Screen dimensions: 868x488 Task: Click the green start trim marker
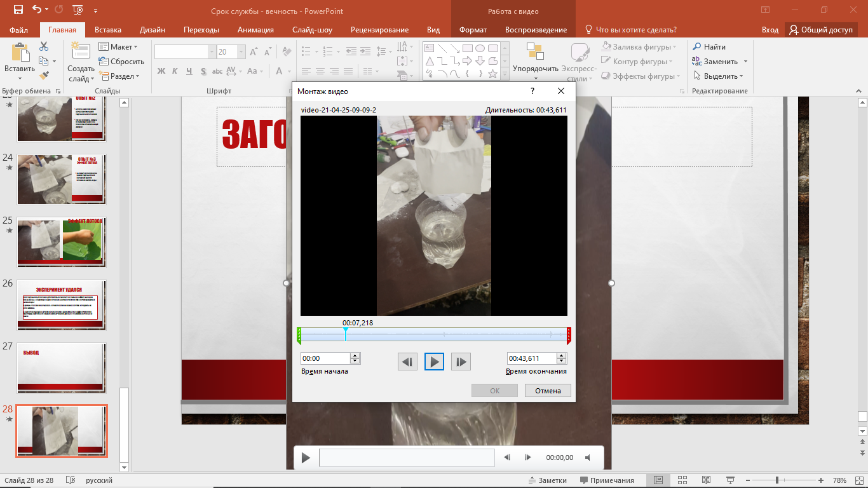tap(299, 335)
